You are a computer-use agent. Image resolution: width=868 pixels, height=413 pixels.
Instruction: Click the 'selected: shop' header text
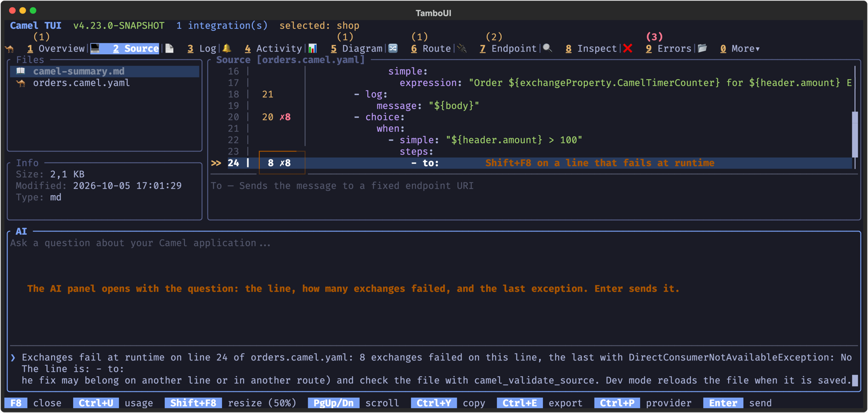pyautogui.click(x=319, y=25)
